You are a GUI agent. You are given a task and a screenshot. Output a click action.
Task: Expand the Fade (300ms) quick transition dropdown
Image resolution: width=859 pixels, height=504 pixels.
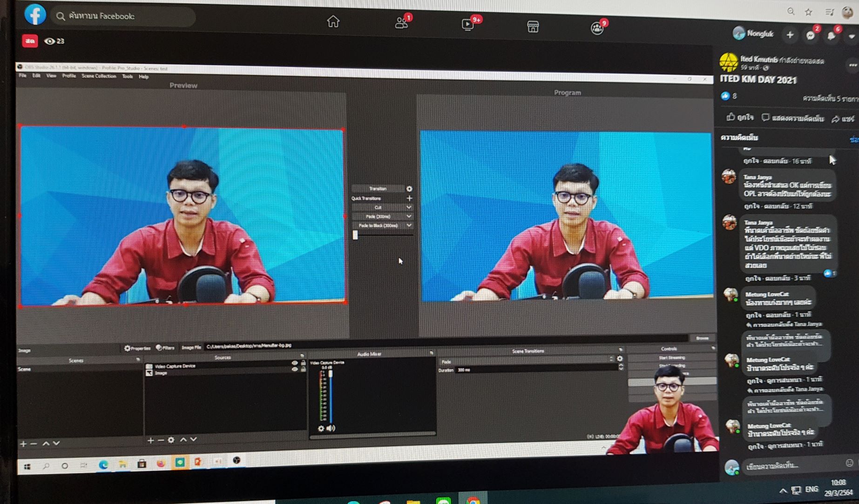pos(408,216)
